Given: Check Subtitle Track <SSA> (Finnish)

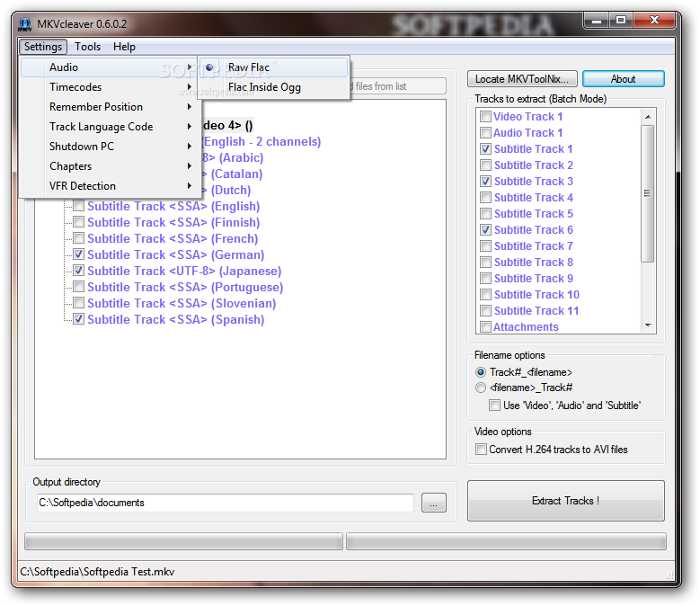Looking at the screenshot, I should pyautogui.click(x=78, y=222).
